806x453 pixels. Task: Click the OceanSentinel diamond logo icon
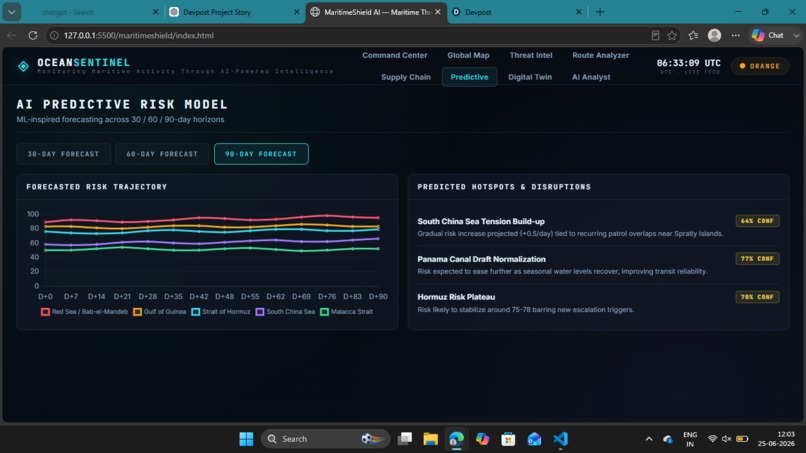23,66
